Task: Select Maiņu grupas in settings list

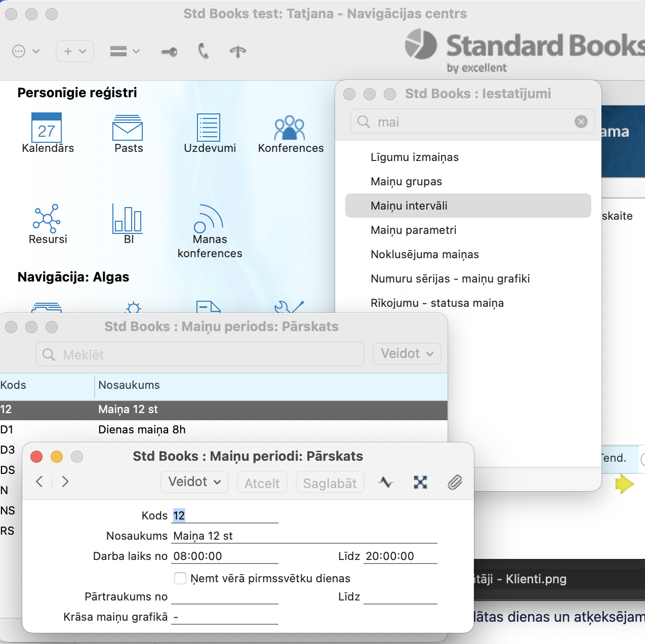Action: click(x=406, y=182)
